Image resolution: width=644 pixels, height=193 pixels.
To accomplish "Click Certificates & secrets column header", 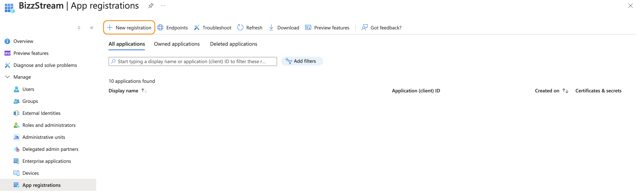I will click(x=598, y=91).
